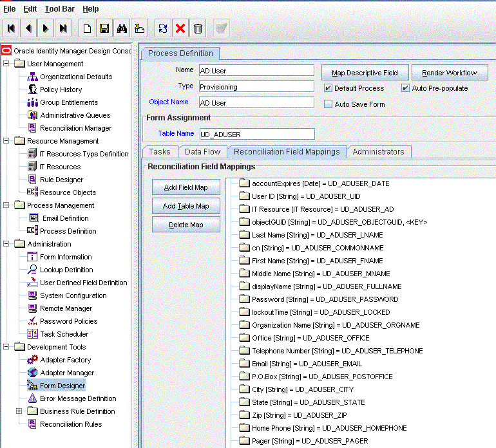This screenshot has width=496, height=448.
Task: Uncheck the Default Process checkbox
Action: pyautogui.click(x=328, y=88)
